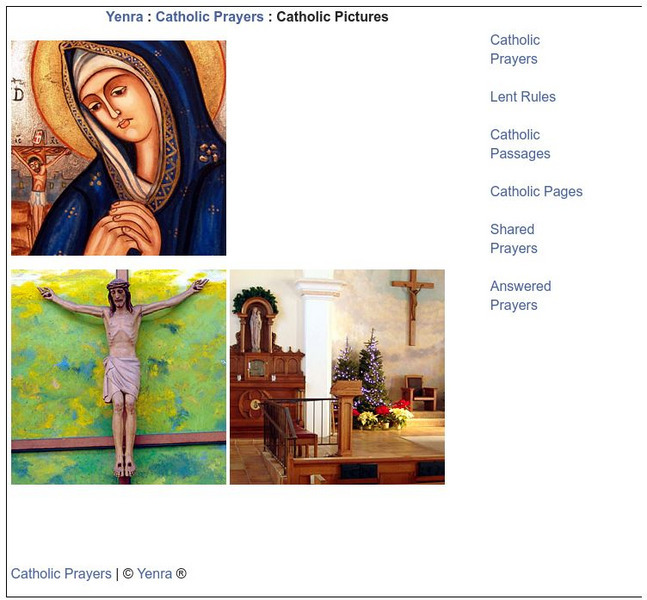View the crucifix sculpture on green background
This screenshot has width=647, height=600.
[x=118, y=377]
